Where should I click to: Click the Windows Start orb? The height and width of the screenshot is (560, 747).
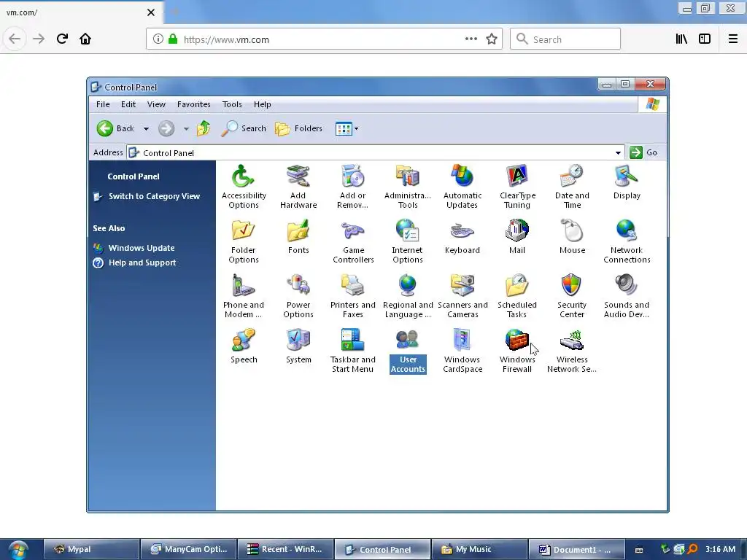[x=18, y=550]
